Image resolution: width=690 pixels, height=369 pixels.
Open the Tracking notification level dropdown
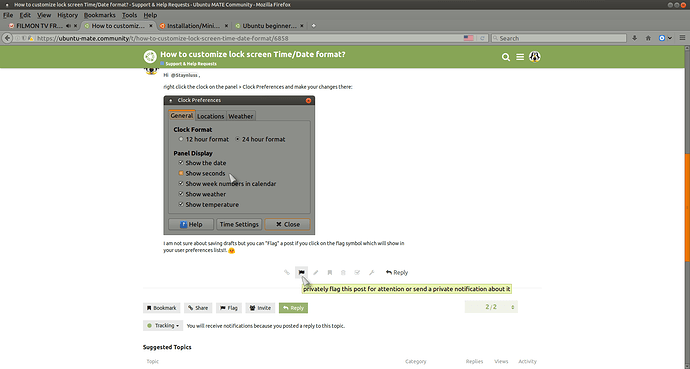click(163, 326)
